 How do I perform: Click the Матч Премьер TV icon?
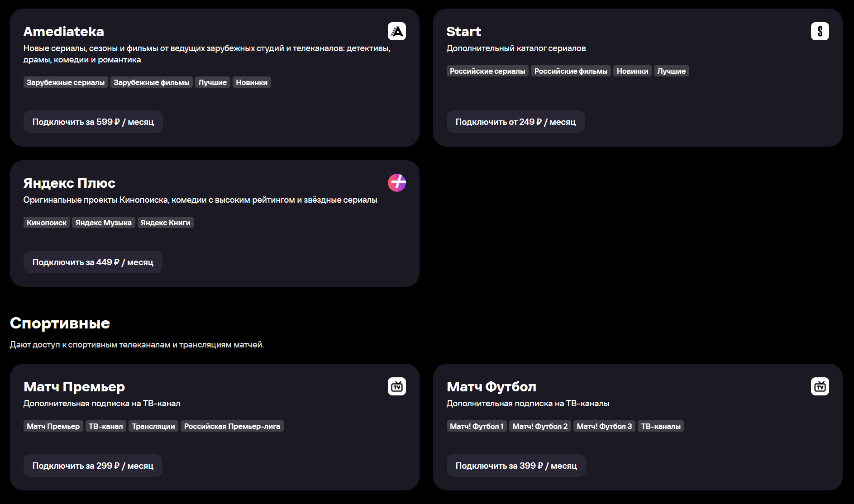tap(396, 386)
